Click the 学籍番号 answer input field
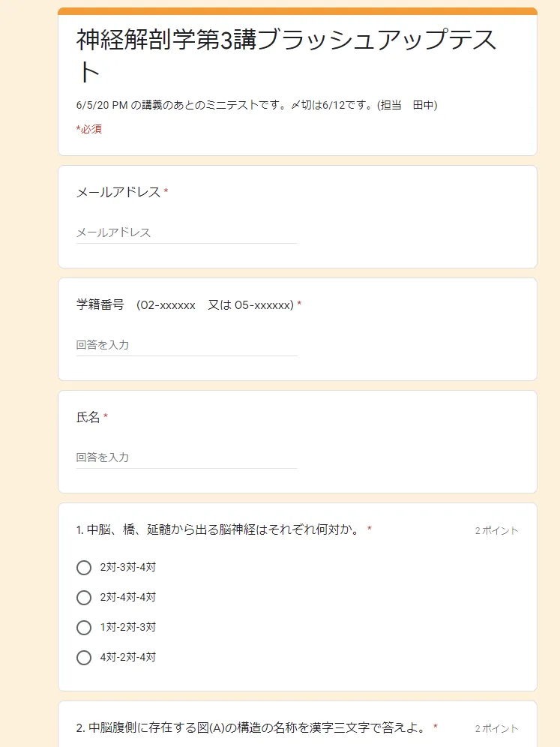This screenshot has width=560, height=747. (x=187, y=345)
